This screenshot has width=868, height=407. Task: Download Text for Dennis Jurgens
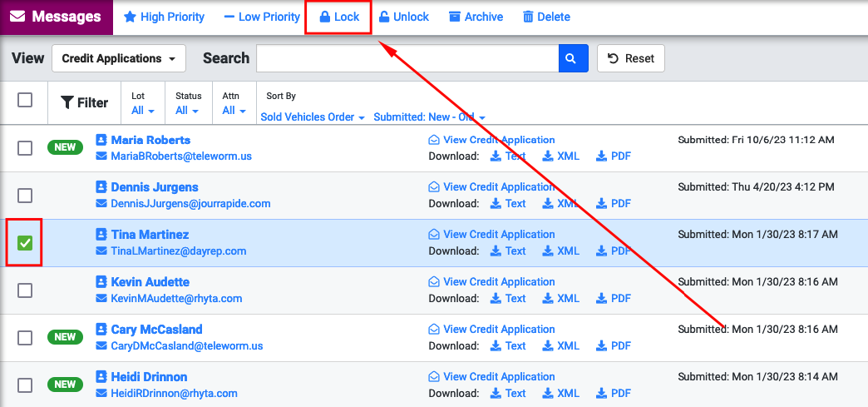point(508,203)
